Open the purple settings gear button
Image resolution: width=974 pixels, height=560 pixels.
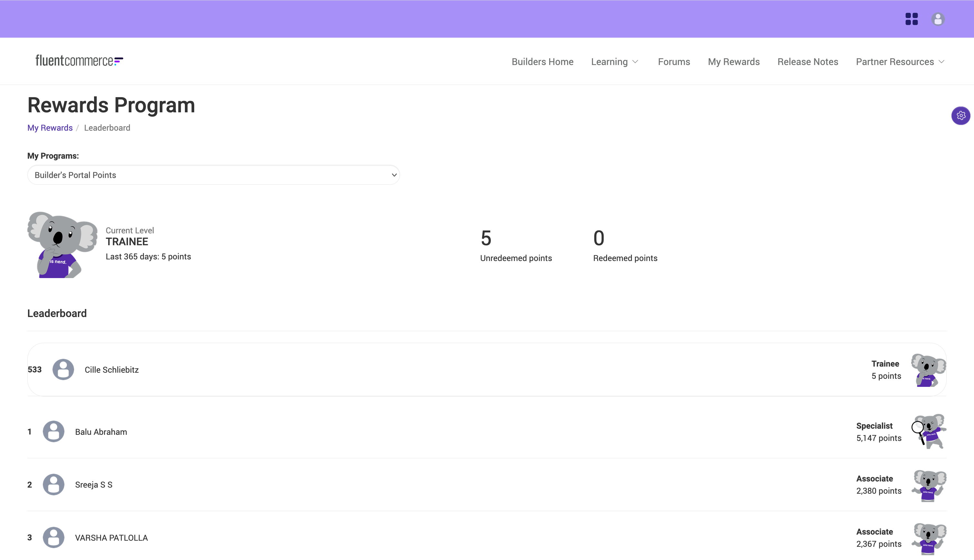tap(960, 116)
